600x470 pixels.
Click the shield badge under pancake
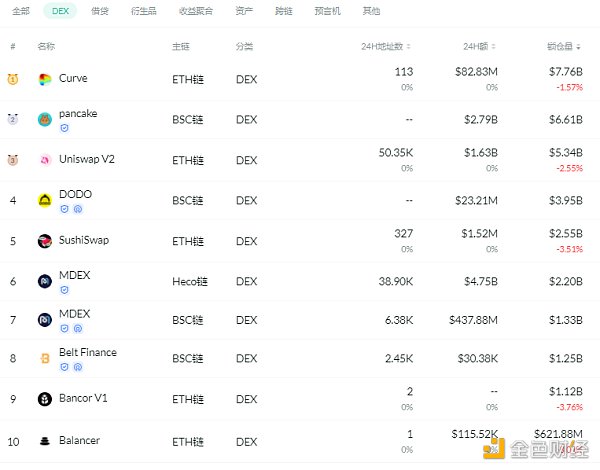(65, 128)
